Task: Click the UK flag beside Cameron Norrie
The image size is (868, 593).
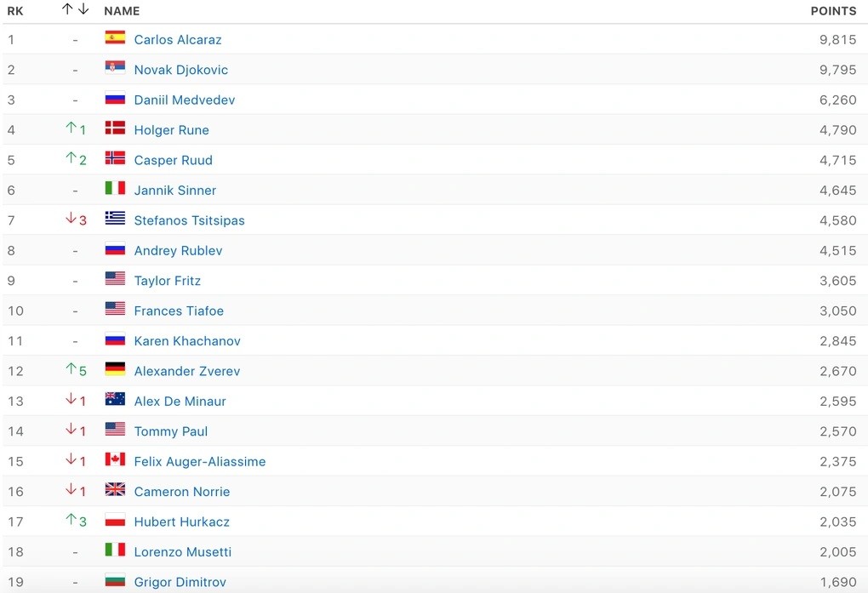Action: pyautogui.click(x=115, y=490)
